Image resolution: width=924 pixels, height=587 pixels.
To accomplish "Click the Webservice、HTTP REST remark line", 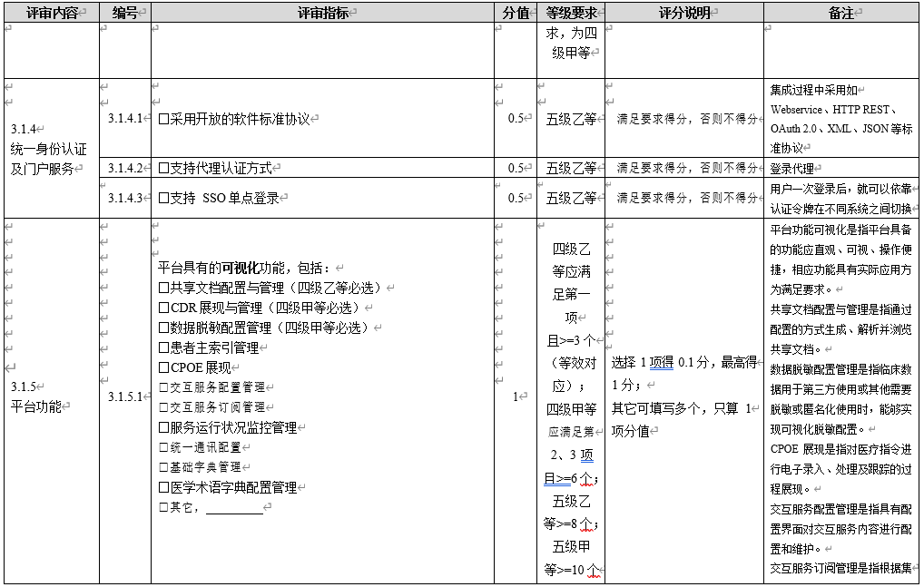I will click(x=834, y=110).
